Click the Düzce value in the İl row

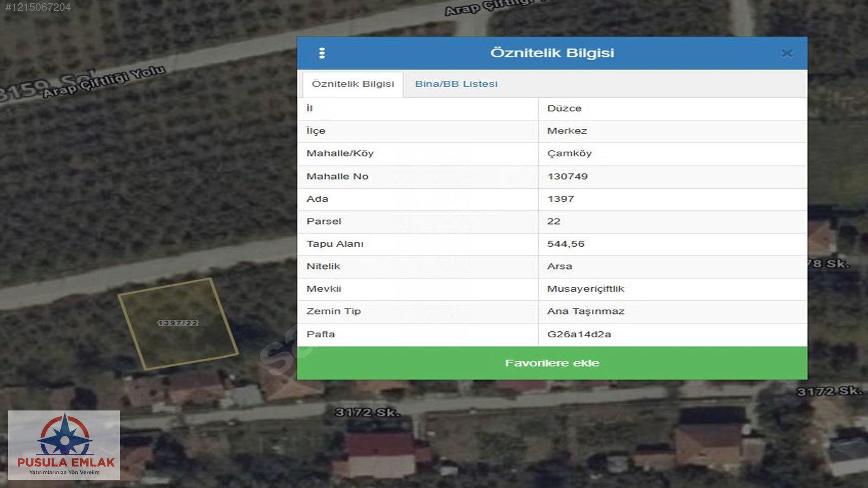coord(564,108)
